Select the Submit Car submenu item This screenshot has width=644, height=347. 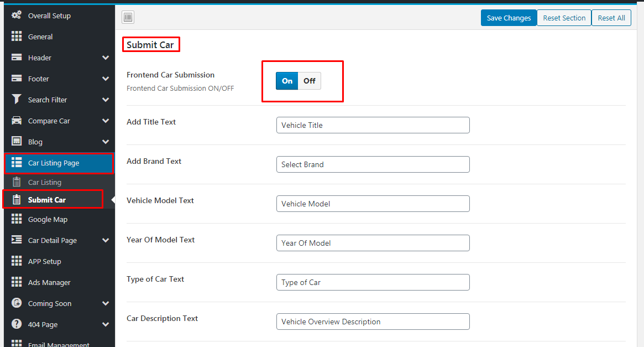60,200
